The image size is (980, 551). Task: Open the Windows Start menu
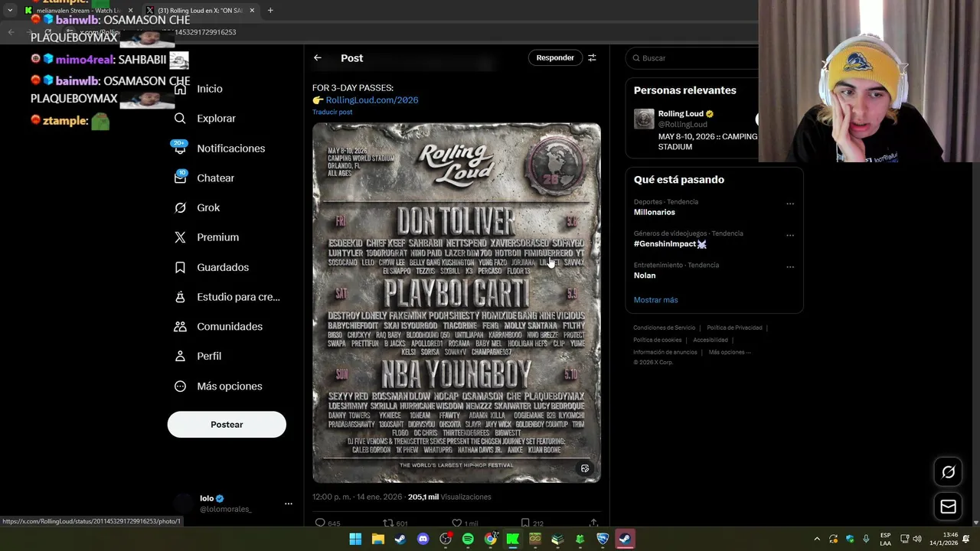[x=355, y=540]
